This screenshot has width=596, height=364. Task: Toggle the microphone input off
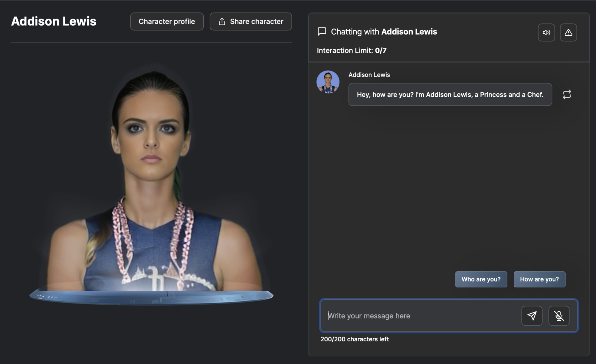point(559,315)
